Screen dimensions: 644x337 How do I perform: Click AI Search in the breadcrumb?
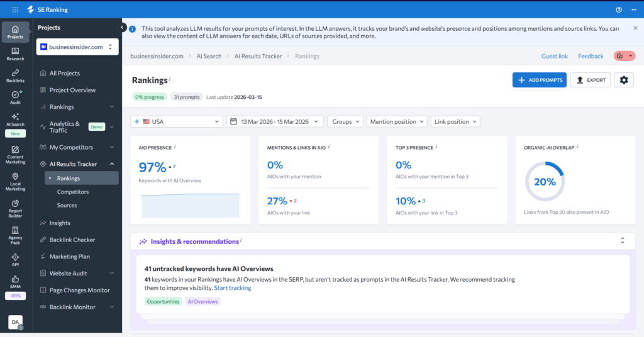pos(209,56)
